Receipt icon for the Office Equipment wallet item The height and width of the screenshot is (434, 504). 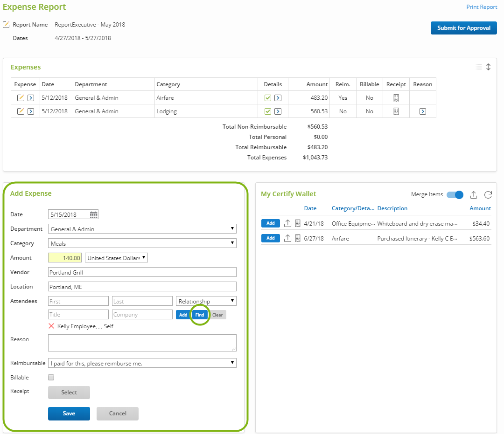298,223
